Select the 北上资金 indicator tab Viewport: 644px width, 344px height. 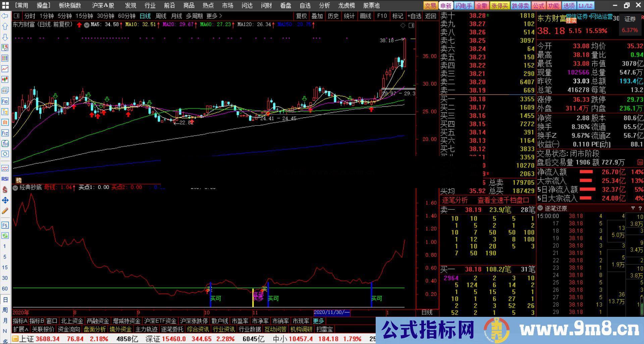point(71,321)
